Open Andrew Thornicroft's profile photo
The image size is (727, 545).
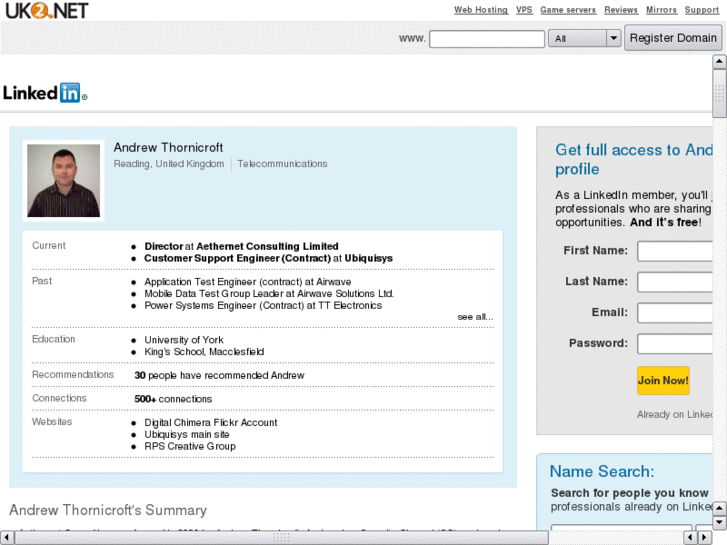64,180
